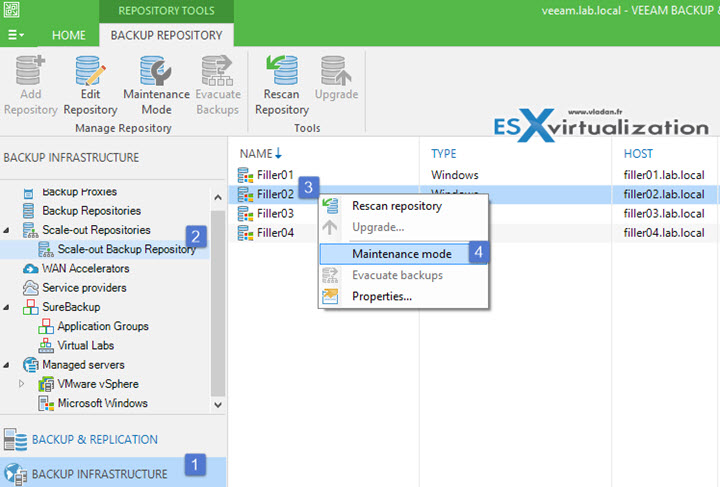Screen dimensions: 720x487
Task: Click the Filler03 repository icon
Action: pyautogui.click(x=246, y=213)
